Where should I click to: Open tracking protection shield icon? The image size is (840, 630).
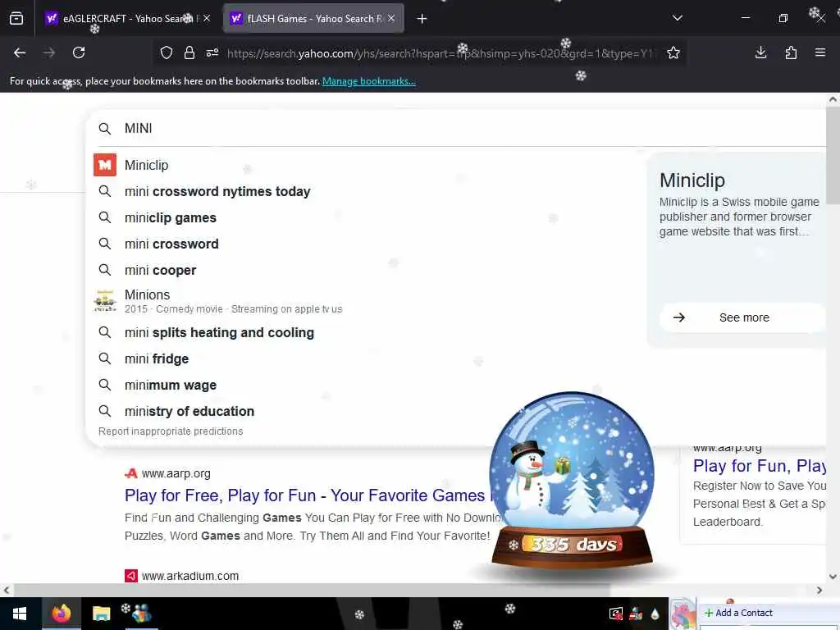point(167,52)
